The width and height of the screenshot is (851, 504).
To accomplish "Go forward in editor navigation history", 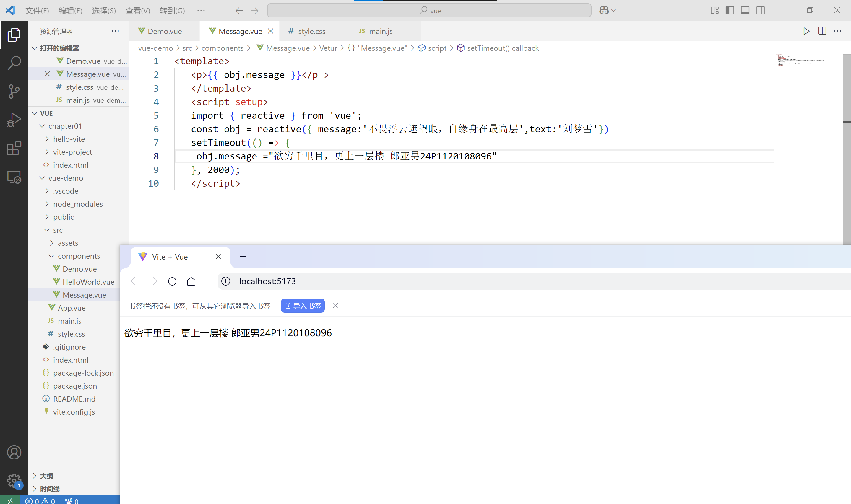I will point(254,11).
